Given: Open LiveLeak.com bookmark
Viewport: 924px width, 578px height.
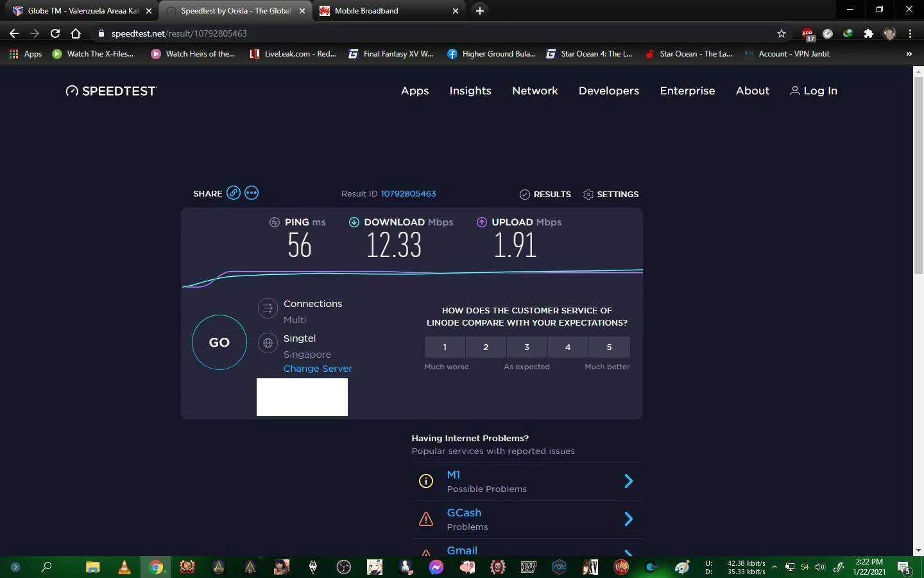Looking at the screenshot, I should click(293, 54).
